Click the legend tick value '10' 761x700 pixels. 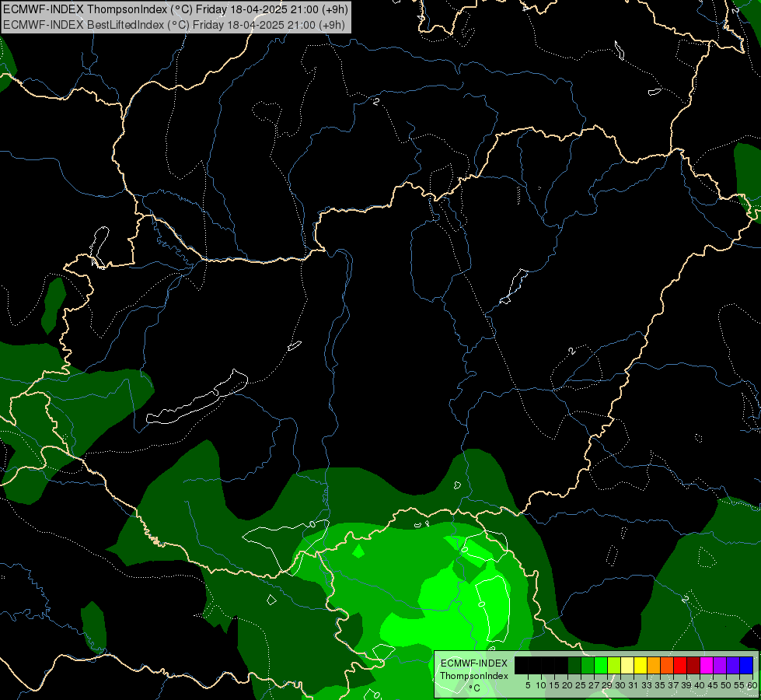point(541,685)
